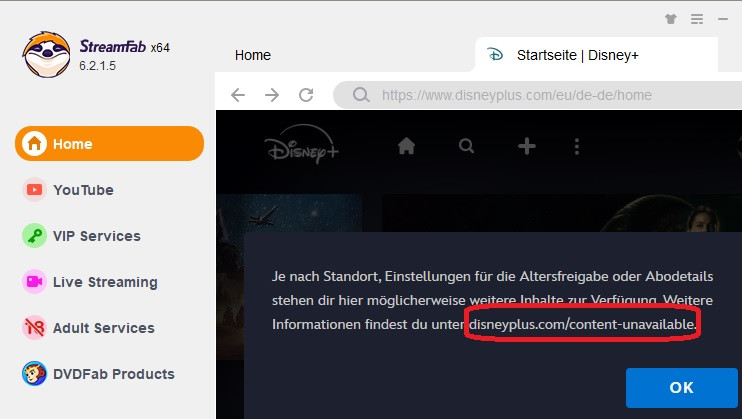742x419 pixels.
Task: Click the StreamFab version text 6.2.1.5
Action: pos(97,66)
